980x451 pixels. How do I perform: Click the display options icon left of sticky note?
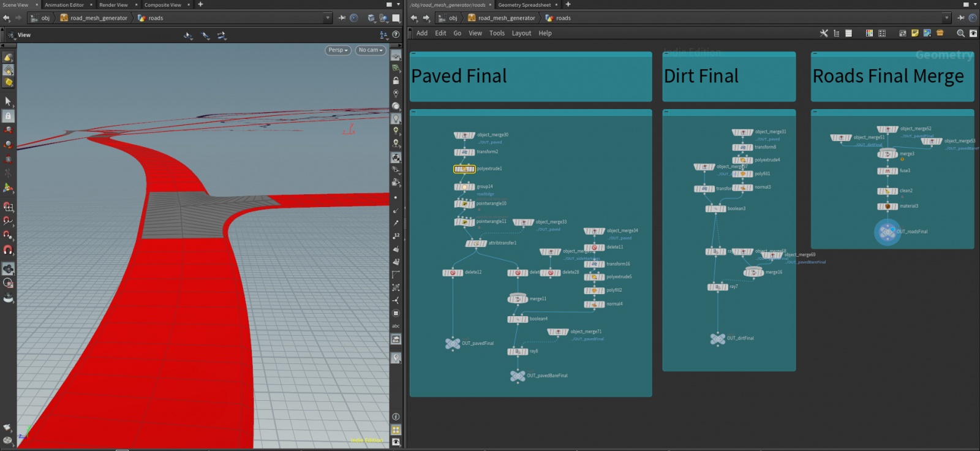click(x=902, y=33)
